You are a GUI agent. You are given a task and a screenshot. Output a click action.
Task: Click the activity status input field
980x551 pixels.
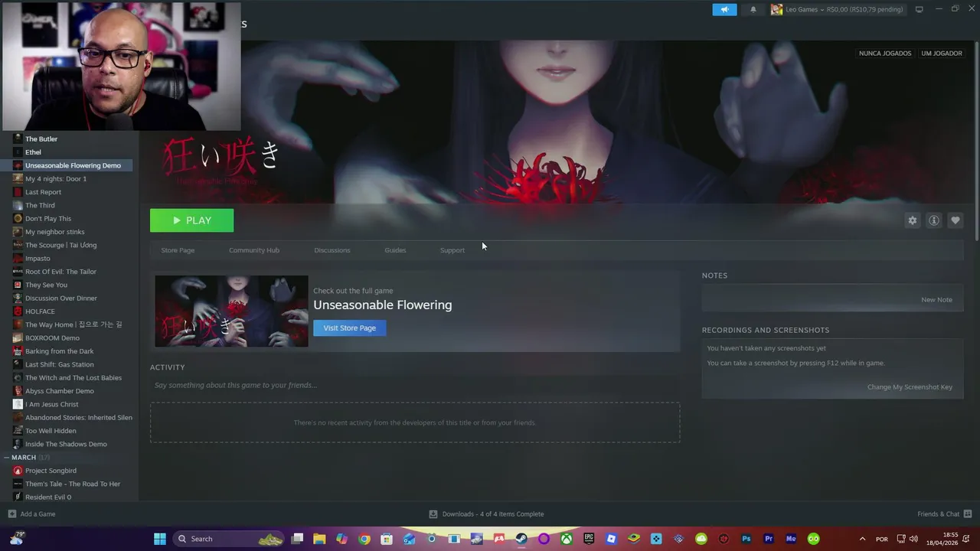click(x=415, y=385)
